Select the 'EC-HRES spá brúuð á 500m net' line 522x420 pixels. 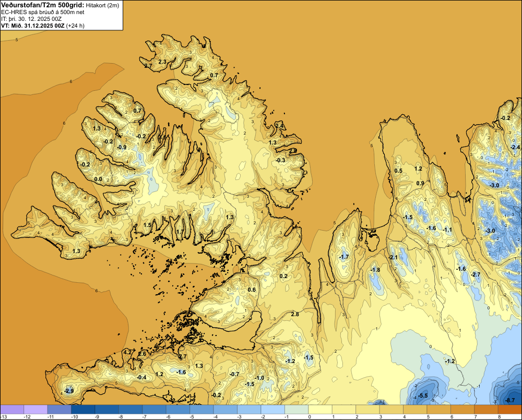(x=43, y=12)
